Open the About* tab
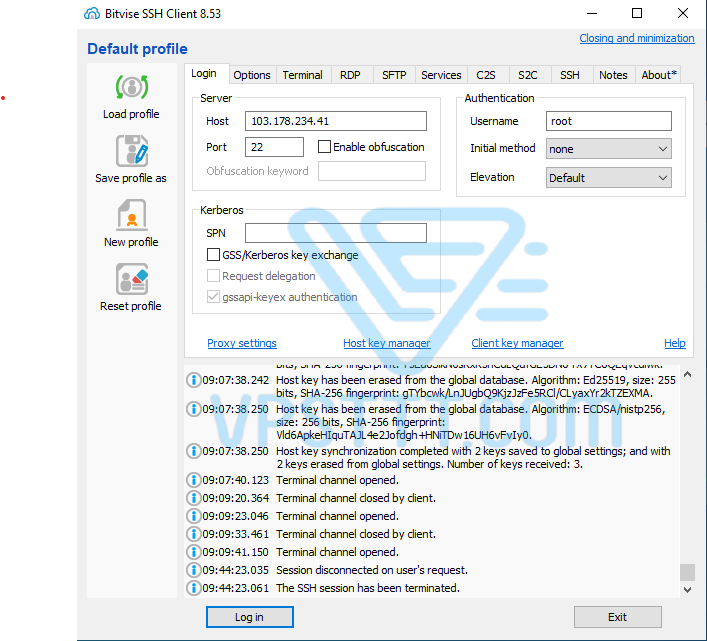This screenshot has width=707, height=641. tap(659, 75)
